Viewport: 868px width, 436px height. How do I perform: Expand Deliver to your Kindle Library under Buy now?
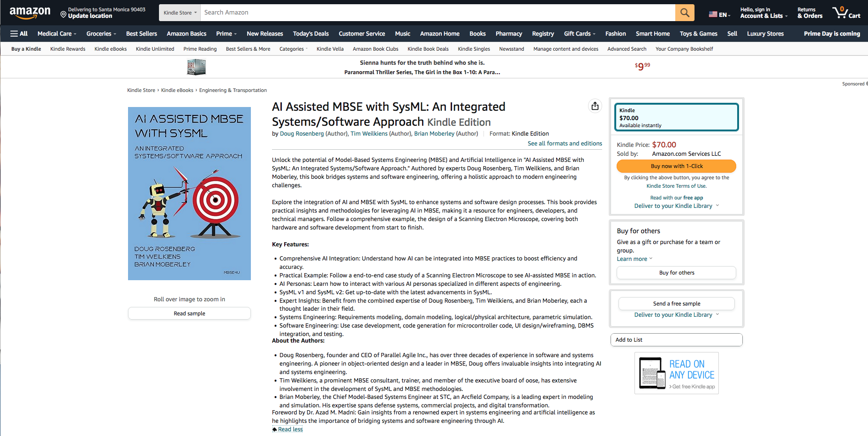(x=677, y=206)
